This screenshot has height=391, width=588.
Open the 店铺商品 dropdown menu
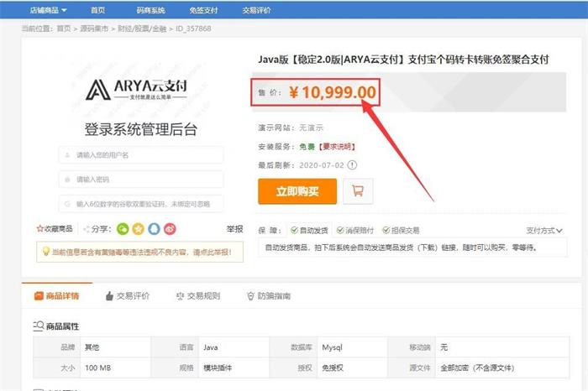pos(48,10)
